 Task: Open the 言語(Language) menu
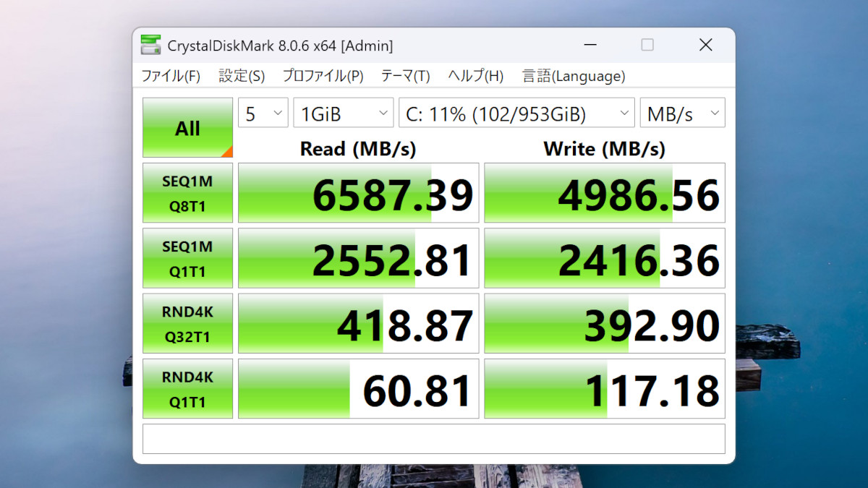coord(574,76)
